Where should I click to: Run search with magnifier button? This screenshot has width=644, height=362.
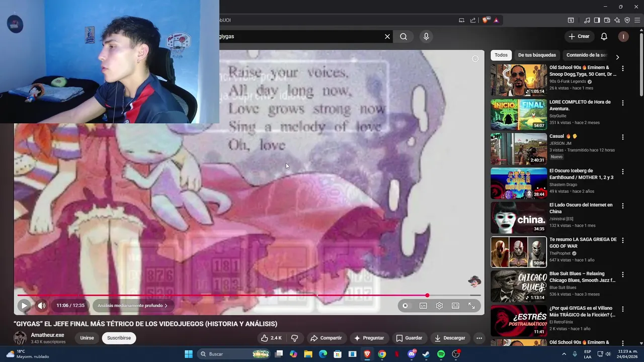click(x=404, y=36)
